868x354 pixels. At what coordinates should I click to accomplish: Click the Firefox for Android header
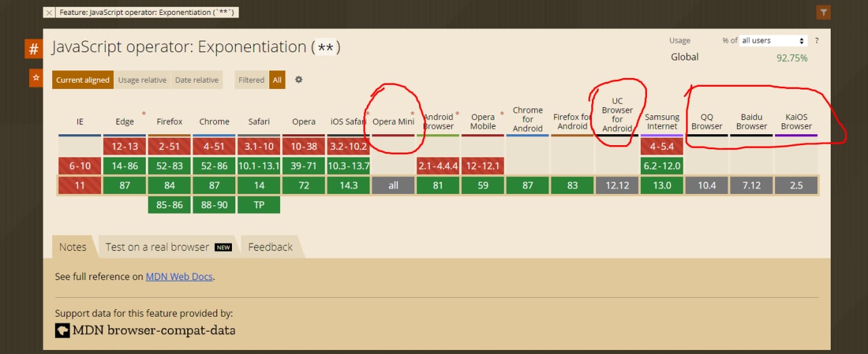click(572, 122)
